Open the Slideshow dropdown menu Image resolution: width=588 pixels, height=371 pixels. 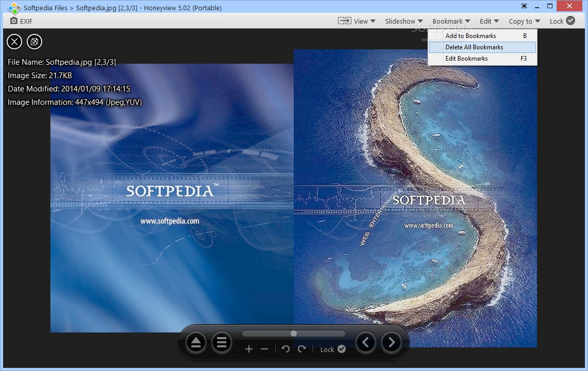tap(404, 21)
